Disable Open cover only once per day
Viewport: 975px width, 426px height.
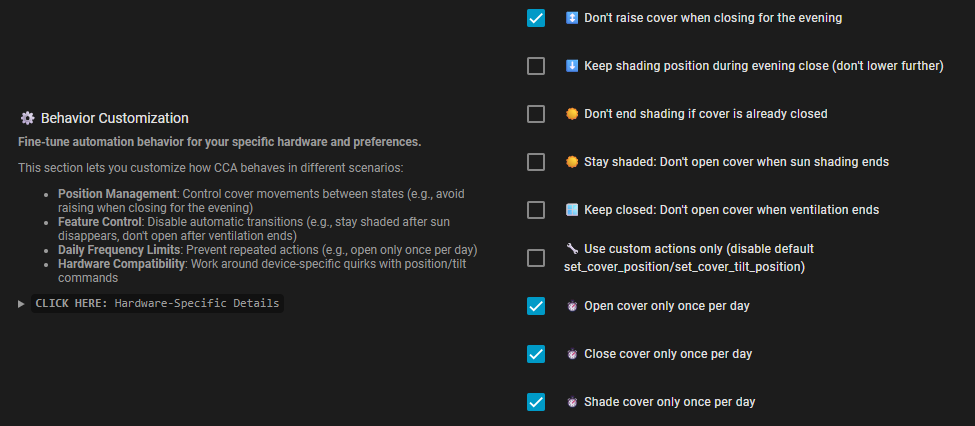point(536,306)
